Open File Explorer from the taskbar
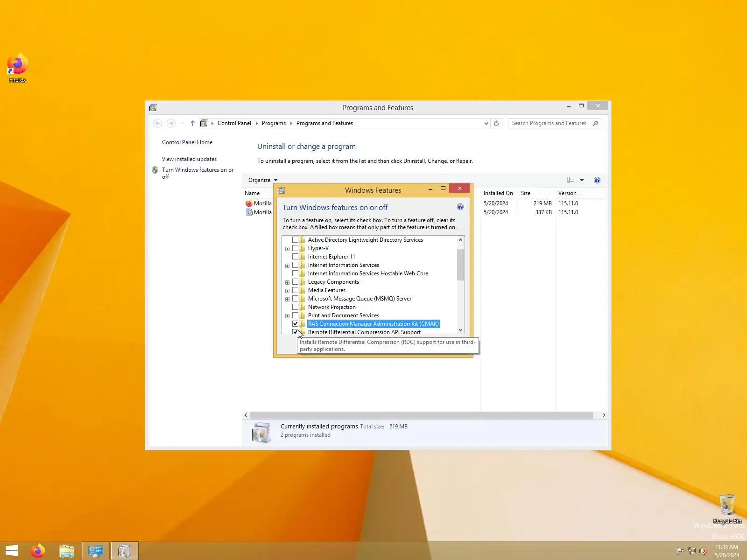The height and width of the screenshot is (560, 747). pos(67,551)
